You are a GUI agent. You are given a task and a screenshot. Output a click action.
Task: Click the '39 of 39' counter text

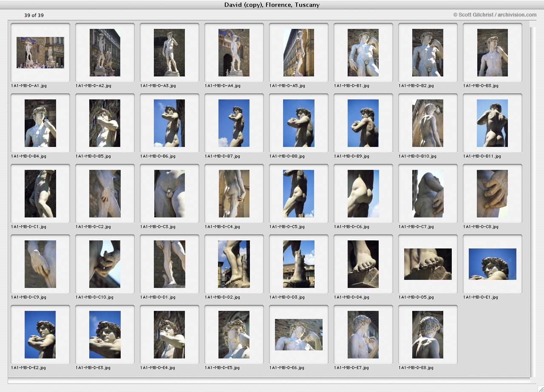coord(34,15)
